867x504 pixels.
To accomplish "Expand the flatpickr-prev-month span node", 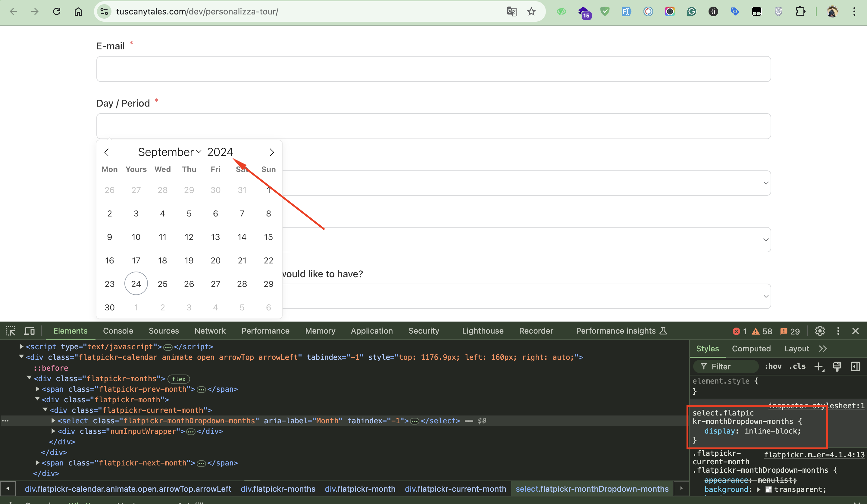I will point(37,389).
